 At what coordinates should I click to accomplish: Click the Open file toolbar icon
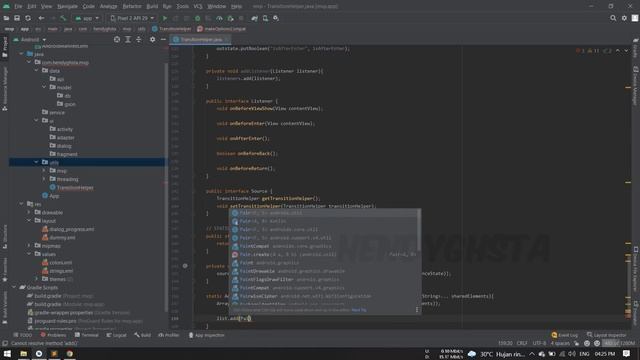pyautogui.click(x=6, y=18)
